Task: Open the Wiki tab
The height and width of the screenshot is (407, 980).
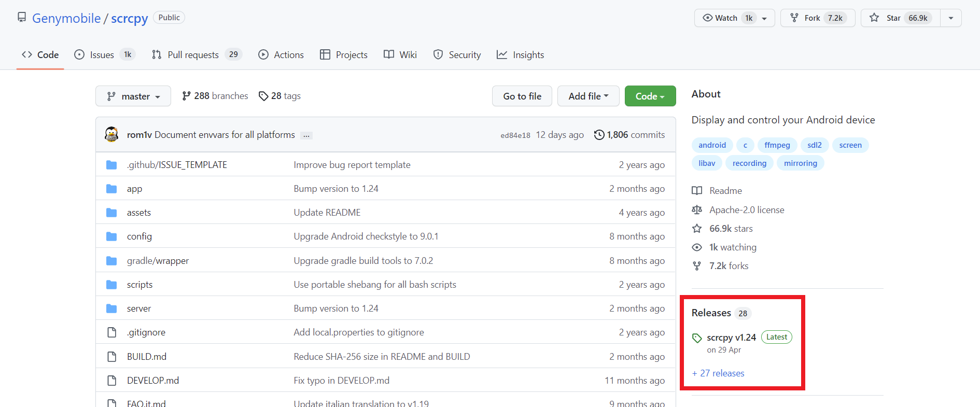Action: [x=400, y=54]
